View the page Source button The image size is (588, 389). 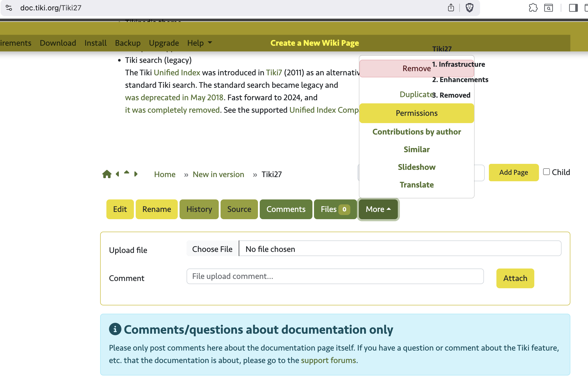239,209
